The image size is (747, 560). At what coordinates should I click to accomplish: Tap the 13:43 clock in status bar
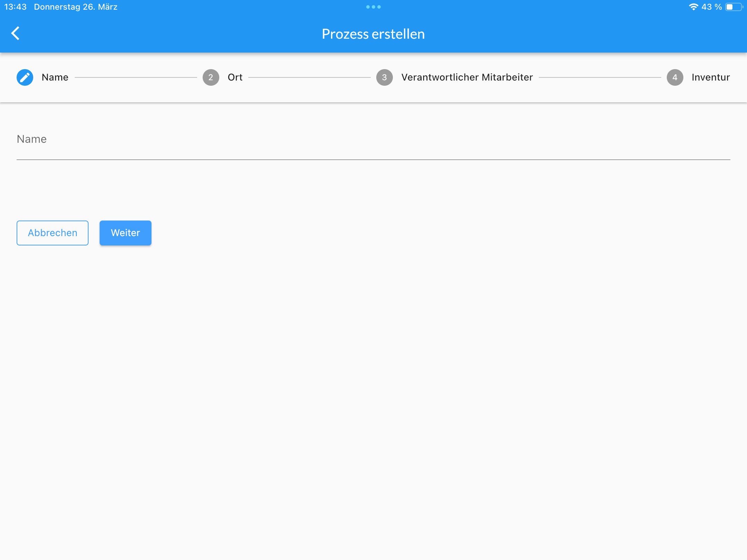tap(15, 7)
